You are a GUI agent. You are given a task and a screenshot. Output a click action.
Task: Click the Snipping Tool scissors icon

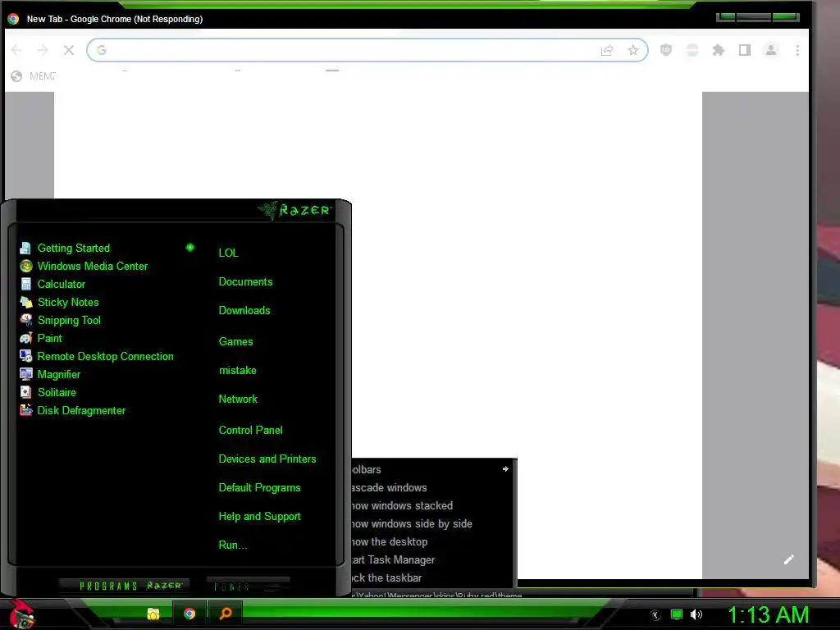pyautogui.click(x=25, y=320)
